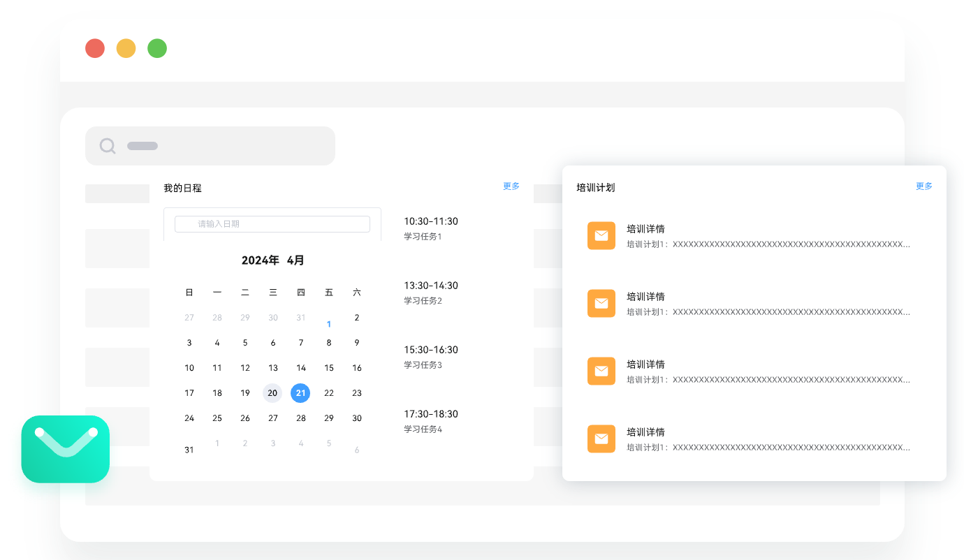Select April 23 on the calendar
Screen dimensions: 964x560
pos(357,393)
